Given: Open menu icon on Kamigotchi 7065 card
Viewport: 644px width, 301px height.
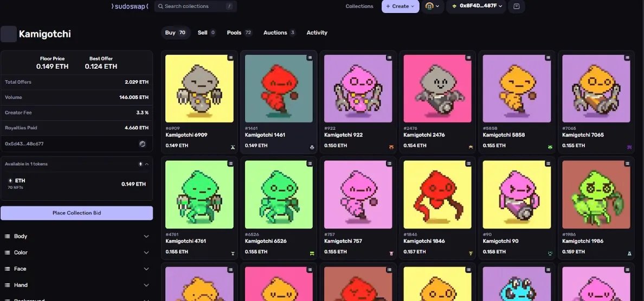Looking at the screenshot, I should pyautogui.click(x=627, y=58).
